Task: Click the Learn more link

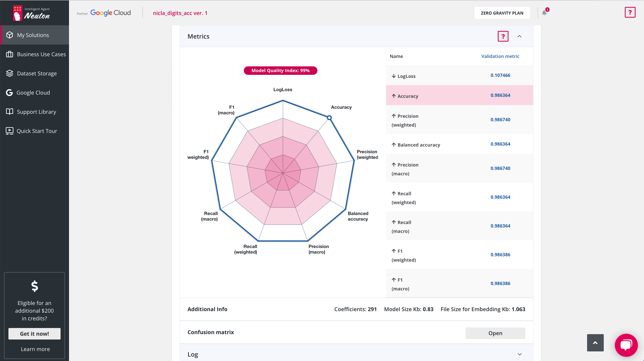Action: tap(35, 349)
